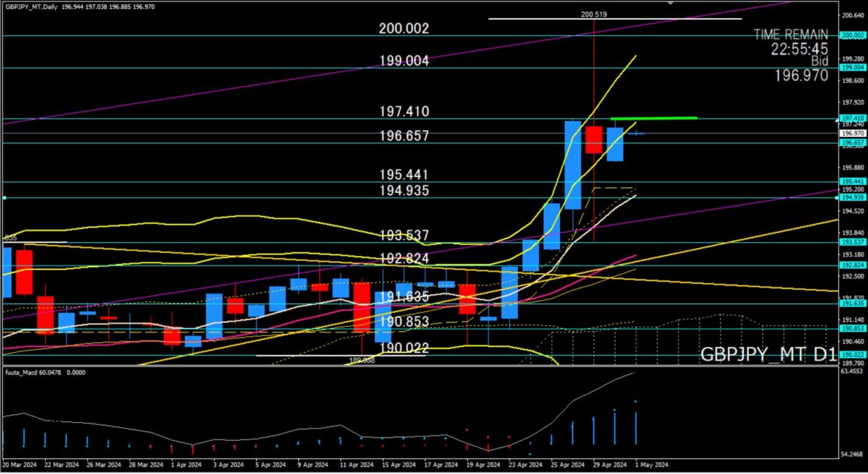Click the 193.537 level text label on chart
Viewport: 868px width, 474px height.
click(x=404, y=235)
